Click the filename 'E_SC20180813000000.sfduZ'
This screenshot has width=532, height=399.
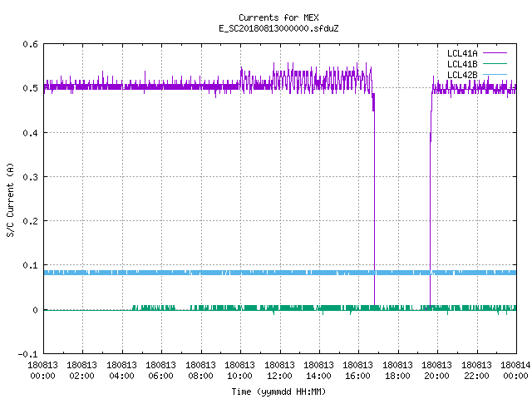click(x=278, y=28)
